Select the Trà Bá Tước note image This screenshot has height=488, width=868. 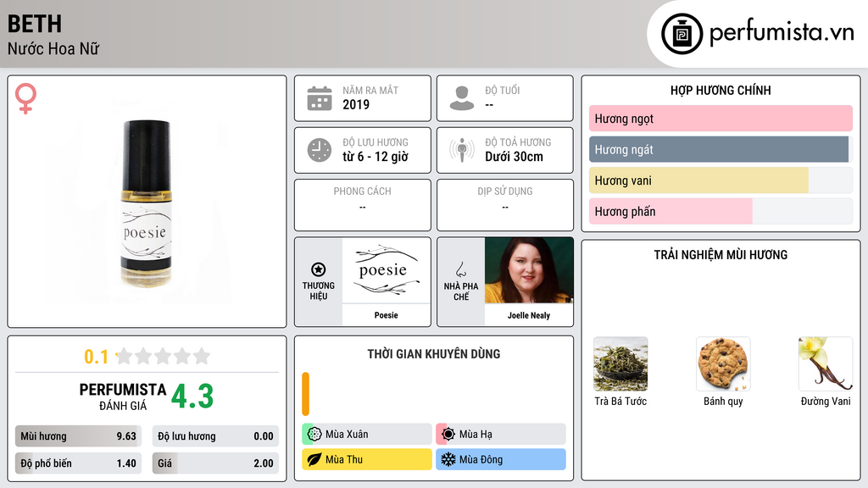coord(620,364)
